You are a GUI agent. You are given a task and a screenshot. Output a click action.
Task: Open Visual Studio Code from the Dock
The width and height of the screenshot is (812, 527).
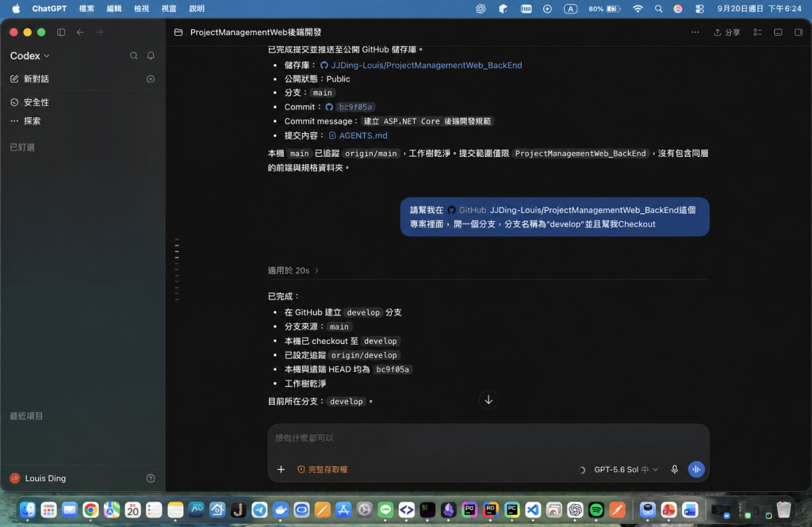(533, 510)
